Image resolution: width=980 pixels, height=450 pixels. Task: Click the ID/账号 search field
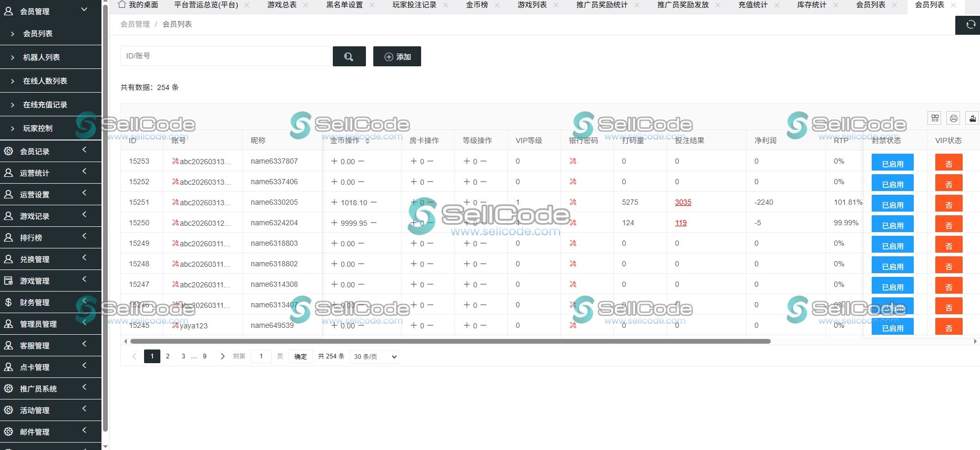pyautogui.click(x=226, y=56)
